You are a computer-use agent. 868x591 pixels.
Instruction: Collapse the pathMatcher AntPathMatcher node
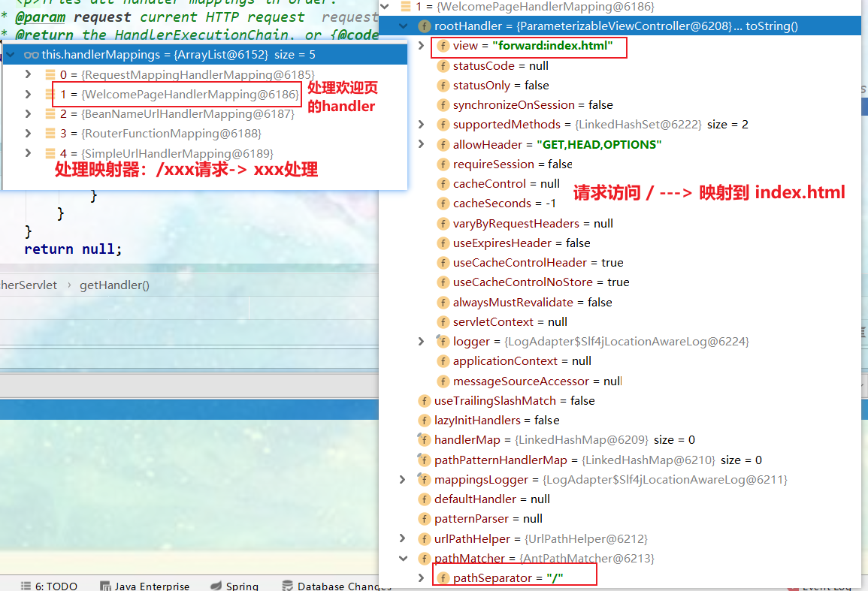[403, 559]
